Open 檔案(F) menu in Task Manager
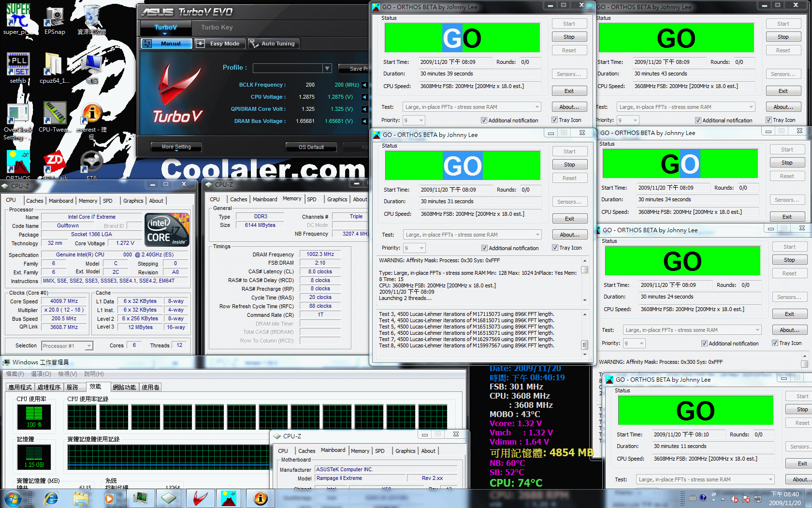Image resolution: width=812 pixels, height=508 pixels. (x=15, y=374)
